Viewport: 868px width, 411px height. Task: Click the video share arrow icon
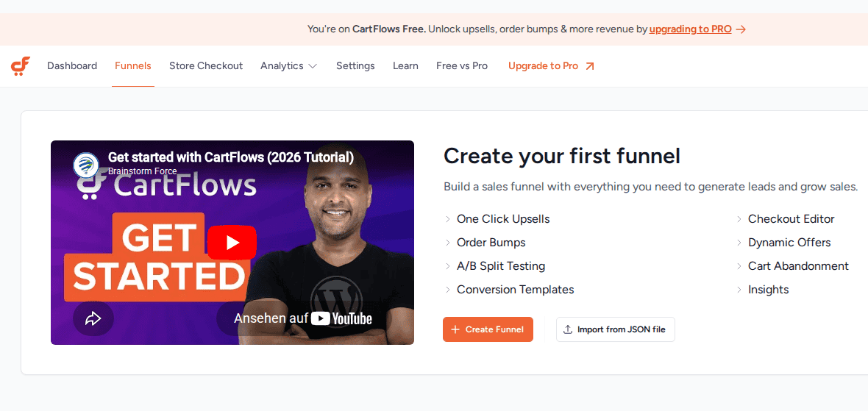tap(93, 318)
